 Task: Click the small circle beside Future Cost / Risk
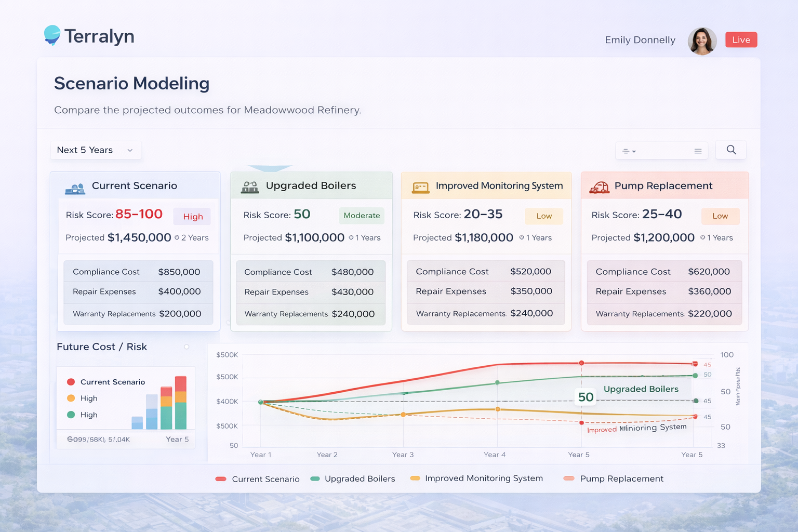point(187,347)
